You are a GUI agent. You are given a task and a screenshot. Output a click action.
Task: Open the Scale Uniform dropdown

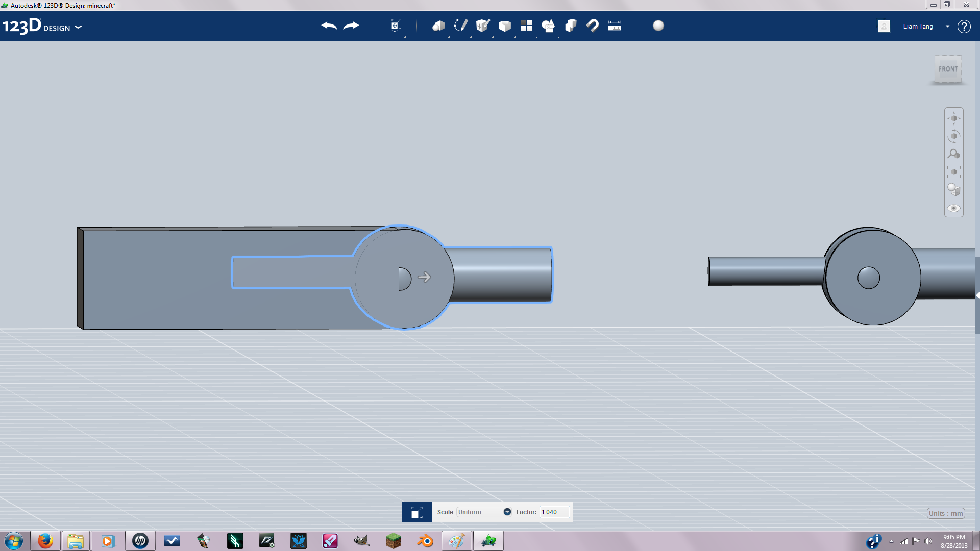[x=484, y=512]
